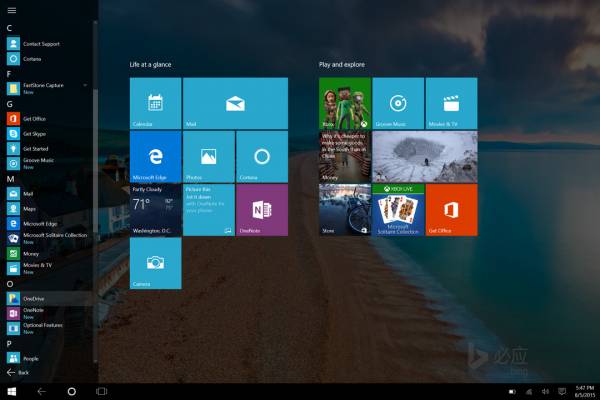Click the volume speaker icon in tray
The image size is (600, 400).
click(x=545, y=392)
